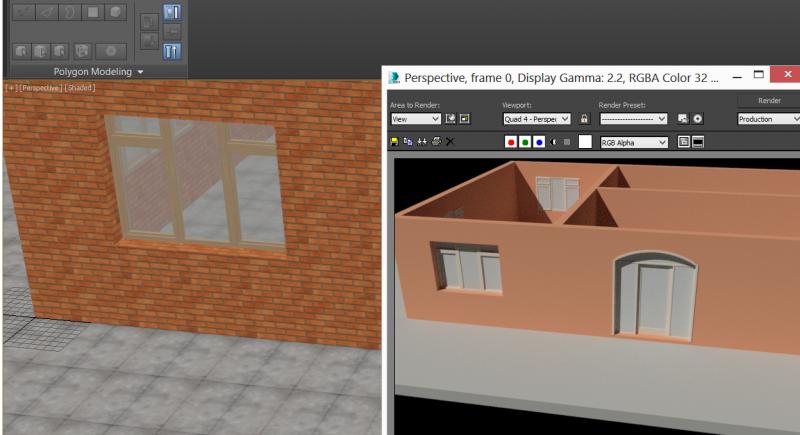The image size is (800, 435).
Task: Select Edge sub-object mode in ribbon
Action: [47, 12]
